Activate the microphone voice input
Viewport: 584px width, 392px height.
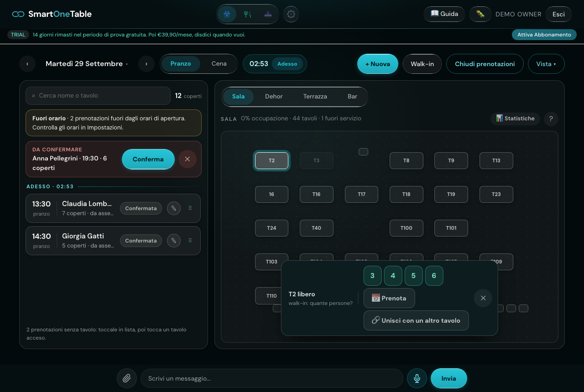[417, 378]
